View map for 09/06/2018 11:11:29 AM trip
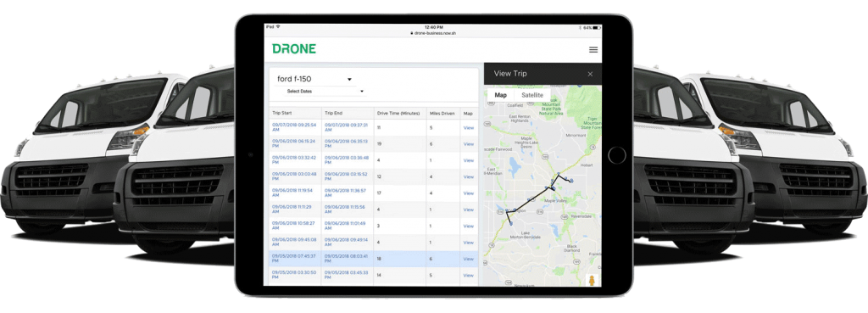 [468, 210]
